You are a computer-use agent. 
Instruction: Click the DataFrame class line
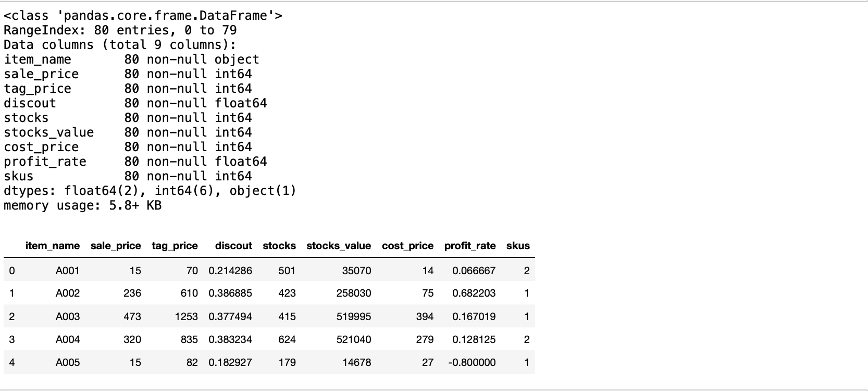[x=143, y=16]
